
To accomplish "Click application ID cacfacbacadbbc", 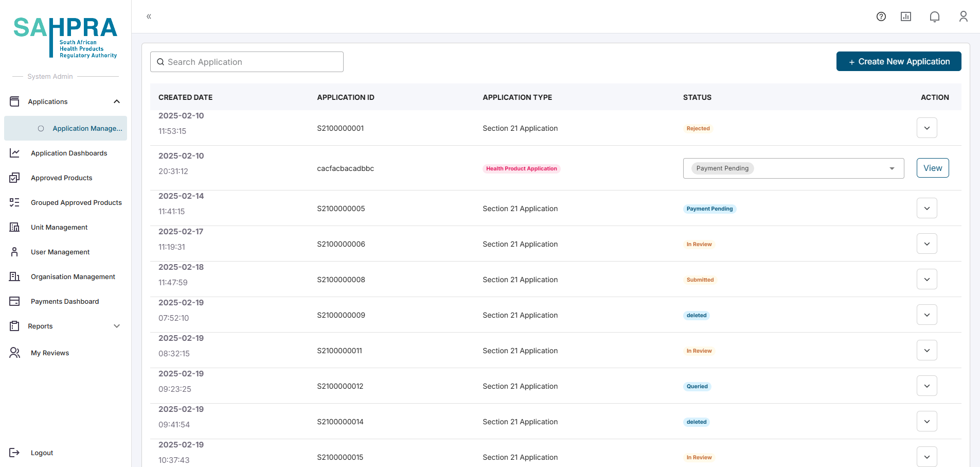I will point(345,168).
